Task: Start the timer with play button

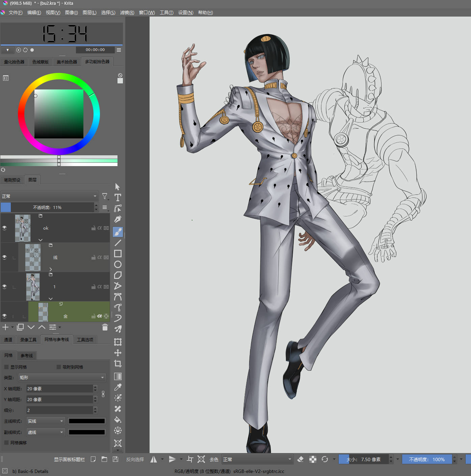Action: click(x=19, y=50)
